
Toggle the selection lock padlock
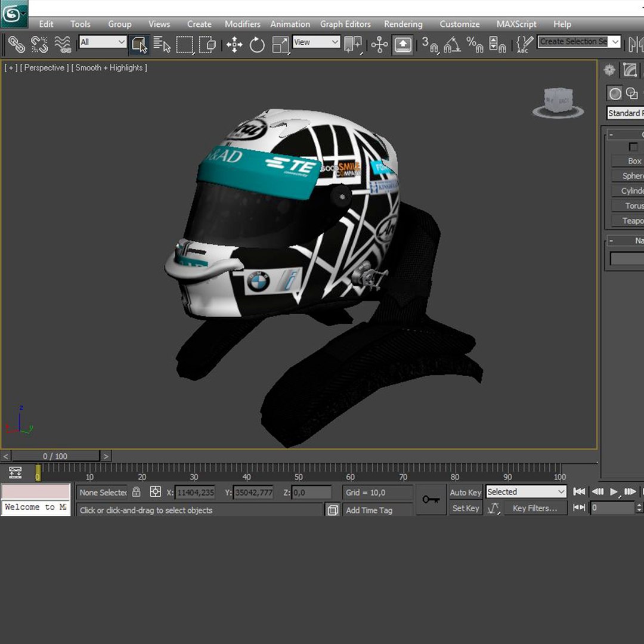[137, 492]
